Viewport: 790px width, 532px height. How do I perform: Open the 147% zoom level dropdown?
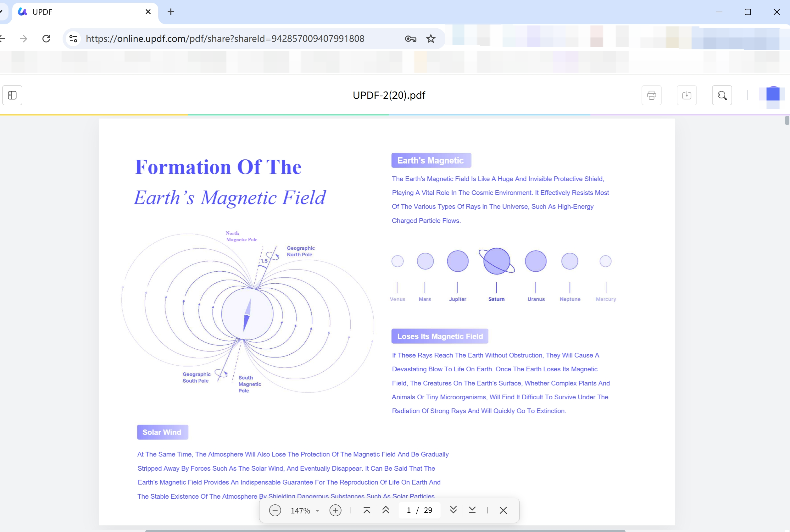coord(305,511)
